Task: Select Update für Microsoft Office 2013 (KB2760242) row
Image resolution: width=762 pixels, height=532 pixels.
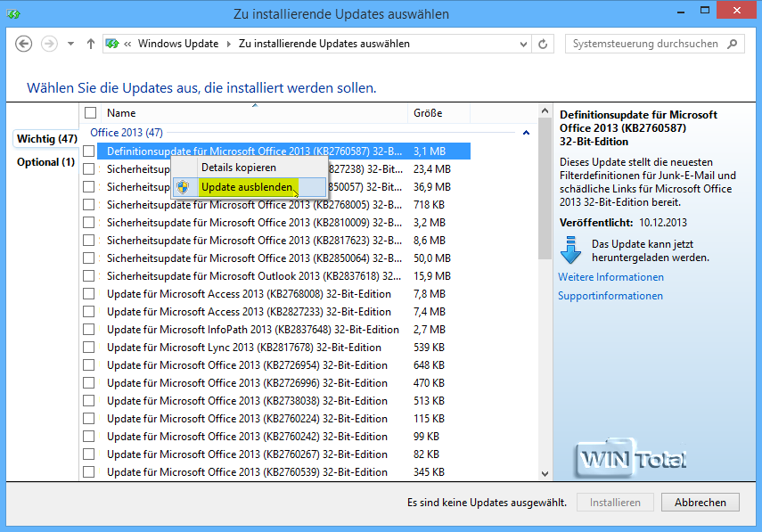Action: pos(283,437)
